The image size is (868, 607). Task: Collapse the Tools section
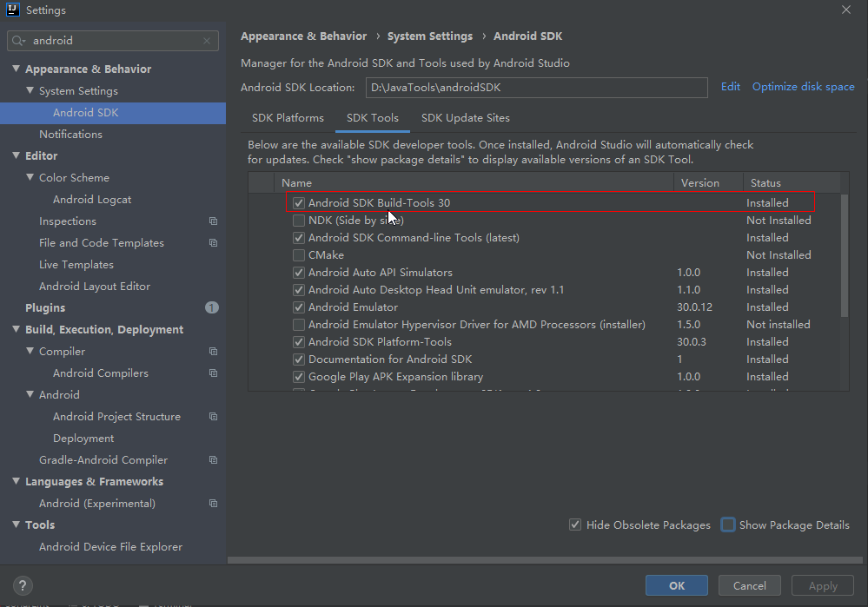coord(16,525)
